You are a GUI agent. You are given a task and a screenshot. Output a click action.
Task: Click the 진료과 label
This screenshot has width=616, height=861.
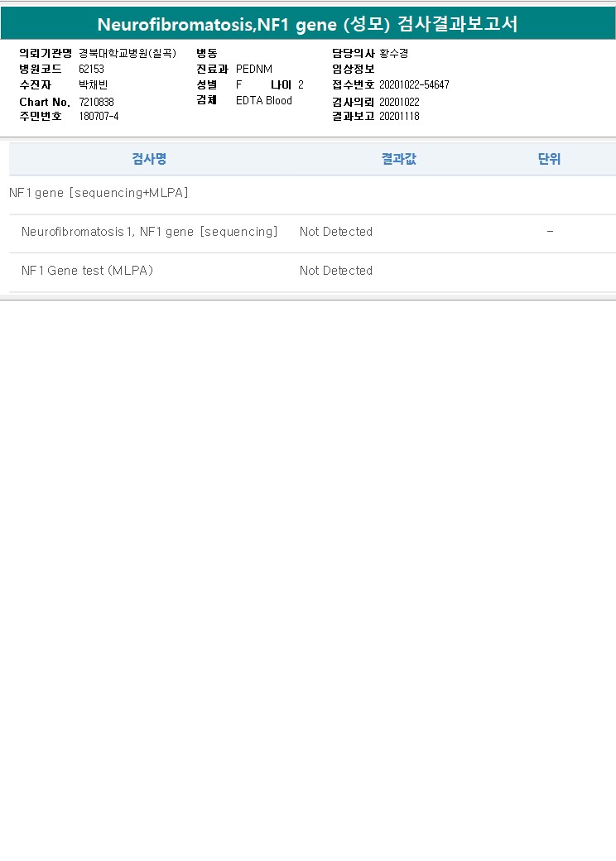pos(213,70)
